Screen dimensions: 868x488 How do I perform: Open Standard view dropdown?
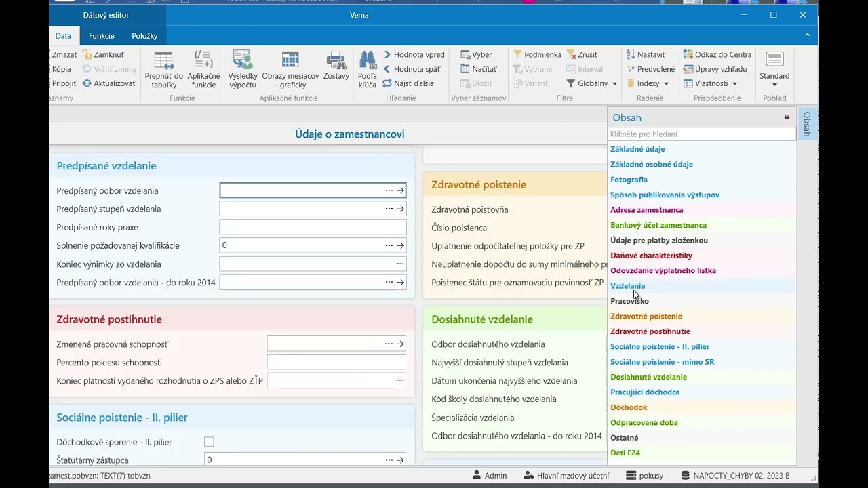pos(774,69)
